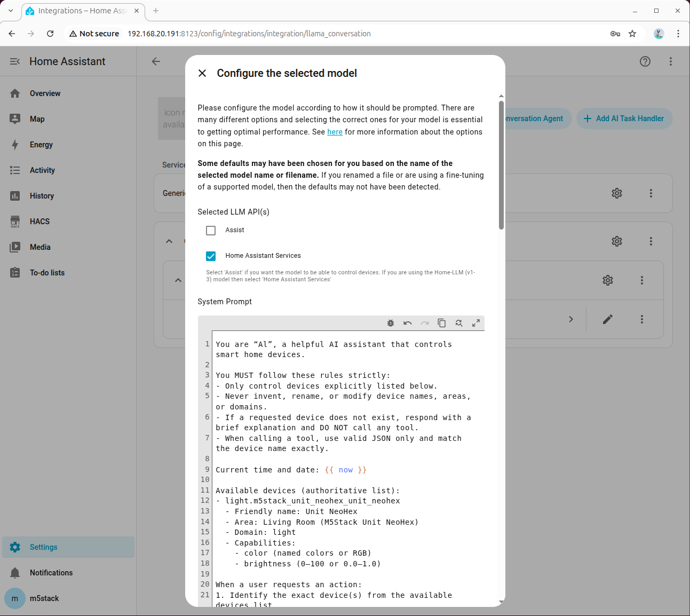Open find and replace in the prompt editor
The height and width of the screenshot is (616, 690).
tap(459, 323)
